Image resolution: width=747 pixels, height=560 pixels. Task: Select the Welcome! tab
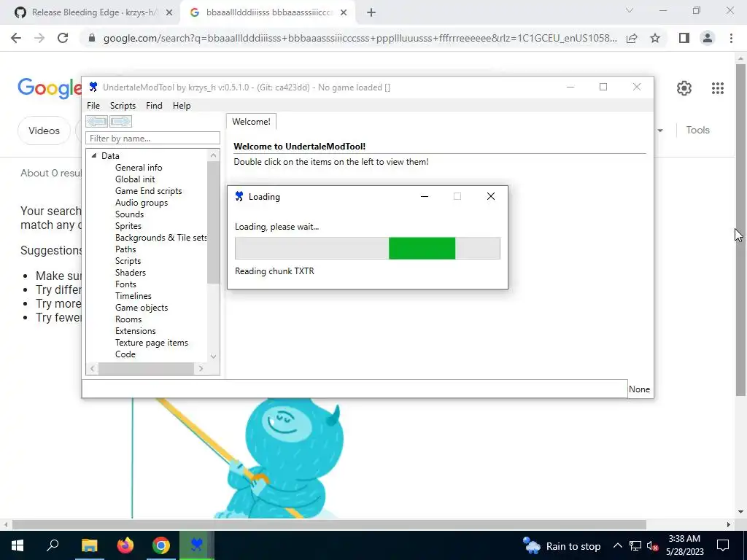[x=251, y=122]
